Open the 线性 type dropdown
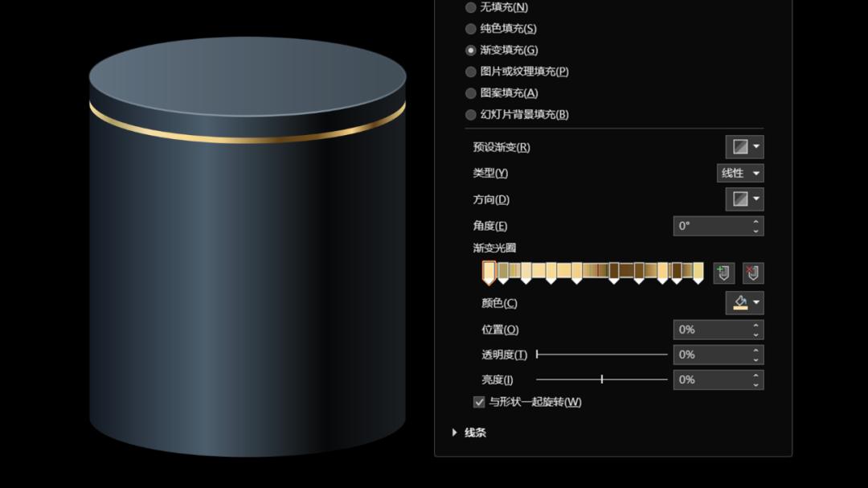The height and width of the screenshot is (488, 868). pyautogui.click(x=740, y=173)
